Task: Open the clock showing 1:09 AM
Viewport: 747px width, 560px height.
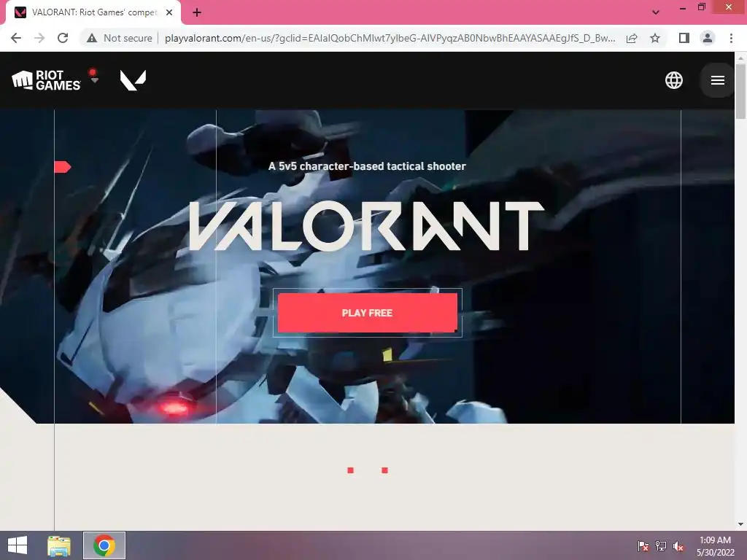Action: pos(715,545)
